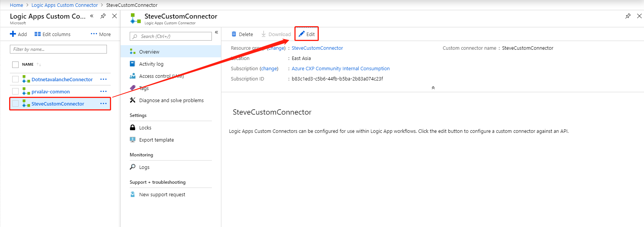Go to Logic Apps Custom Connector breadcrumb

[x=65, y=5]
